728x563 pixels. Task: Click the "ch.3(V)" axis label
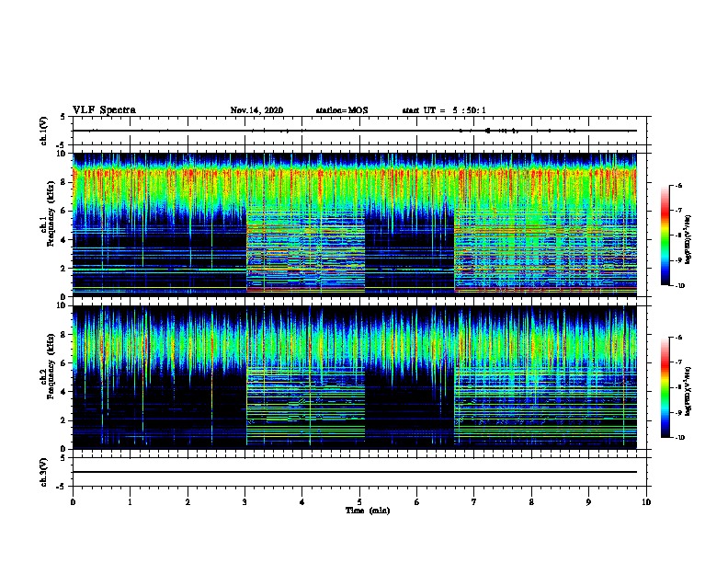pyautogui.click(x=43, y=472)
